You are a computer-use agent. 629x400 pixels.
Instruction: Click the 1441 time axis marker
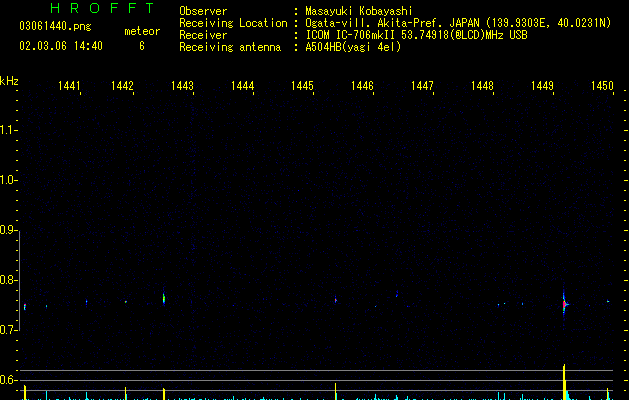69,86
